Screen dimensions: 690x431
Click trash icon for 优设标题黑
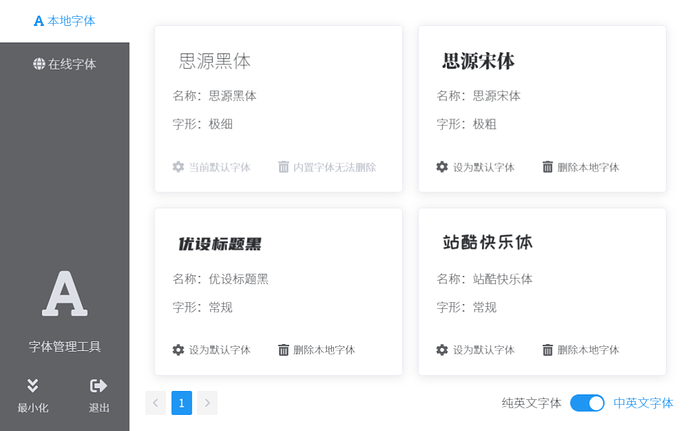tap(283, 350)
